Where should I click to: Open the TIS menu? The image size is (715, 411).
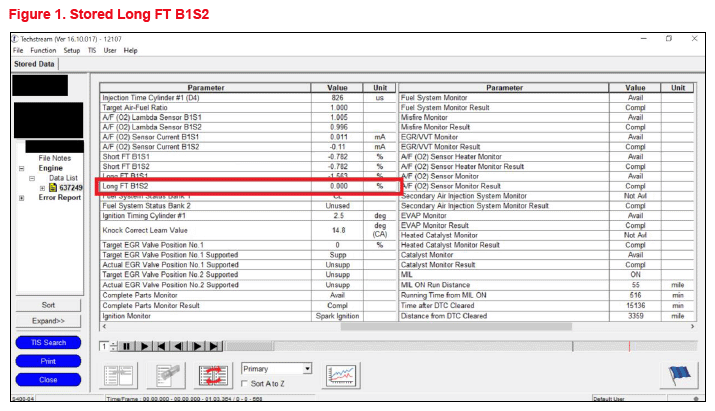92,50
